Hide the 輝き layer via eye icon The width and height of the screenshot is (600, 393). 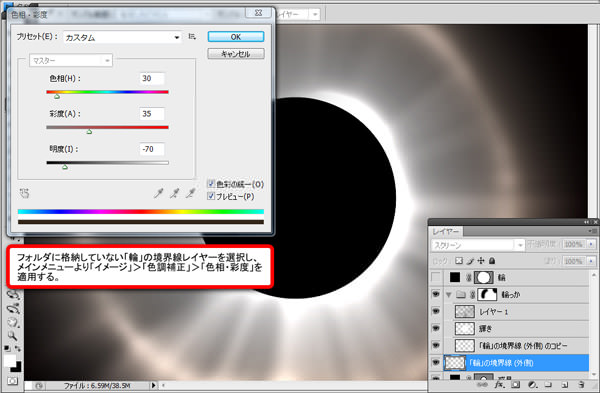tap(436, 328)
